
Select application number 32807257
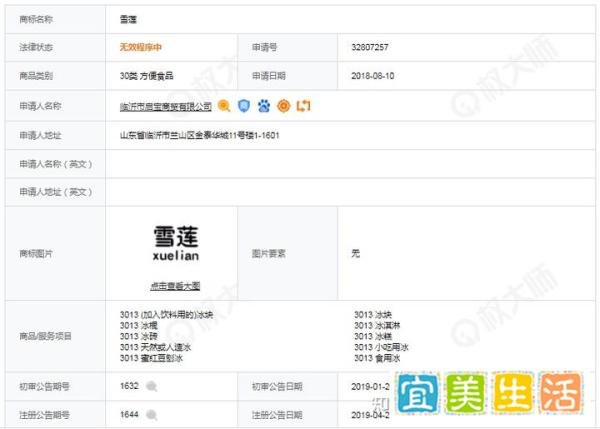click(x=370, y=47)
